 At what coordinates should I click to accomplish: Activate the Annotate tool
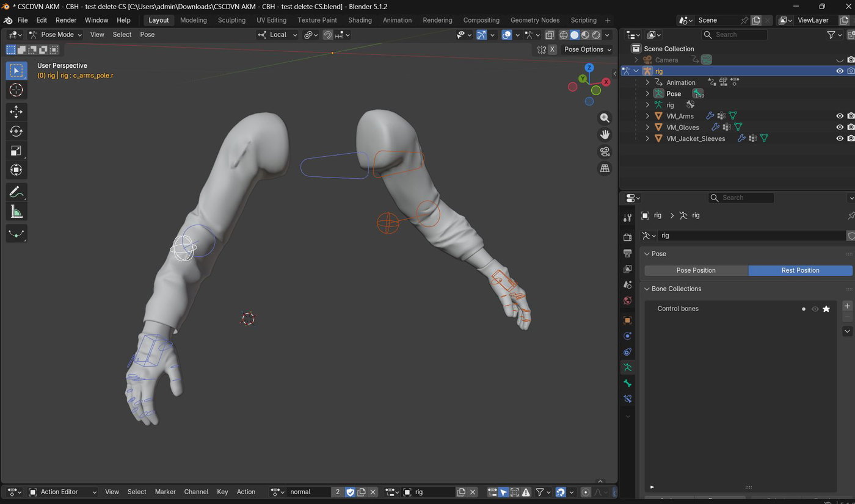click(16, 192)
